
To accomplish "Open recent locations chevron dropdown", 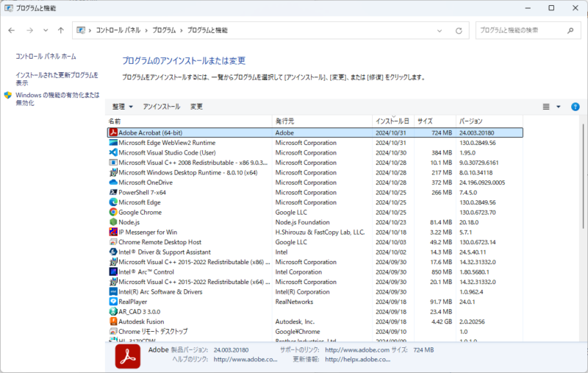I will (46, 30).
